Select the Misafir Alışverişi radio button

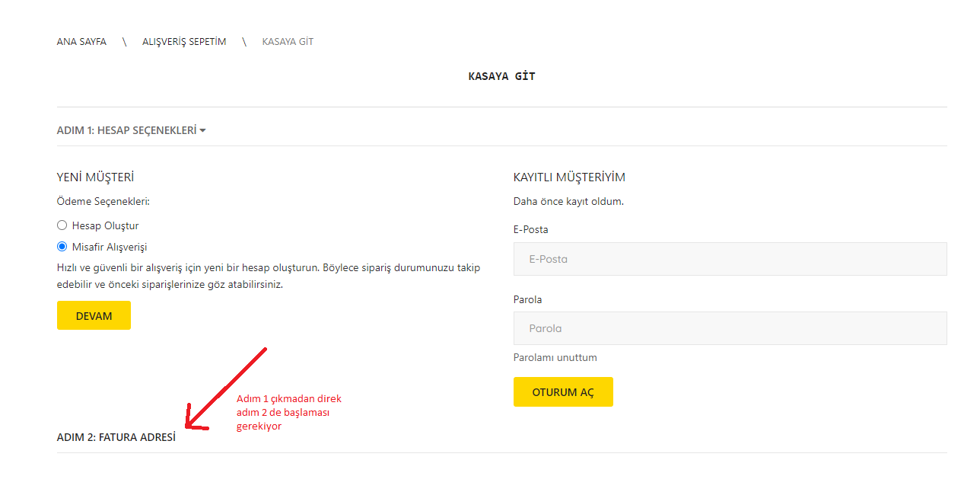click(x=62, y=247)
